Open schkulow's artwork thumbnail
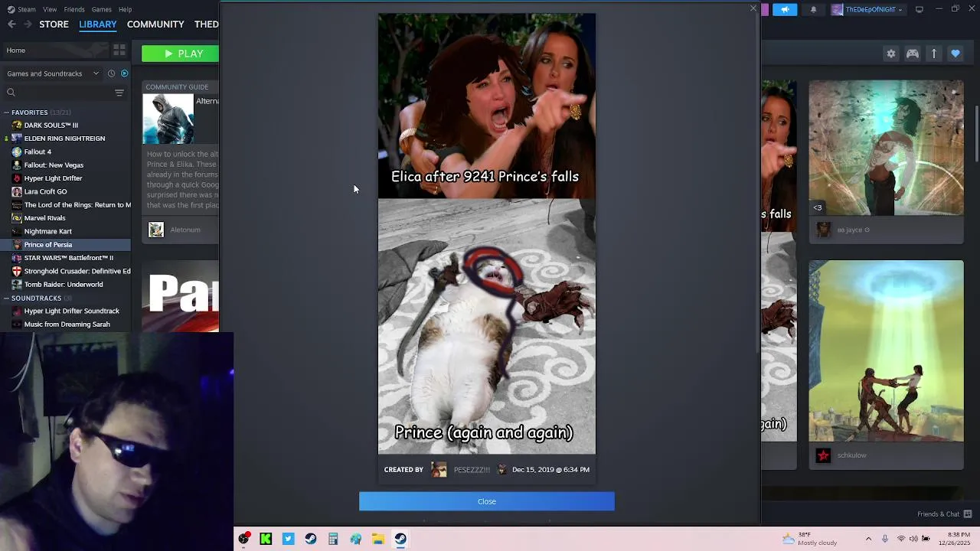Screen dimensions: 980x551 [887, 351]
